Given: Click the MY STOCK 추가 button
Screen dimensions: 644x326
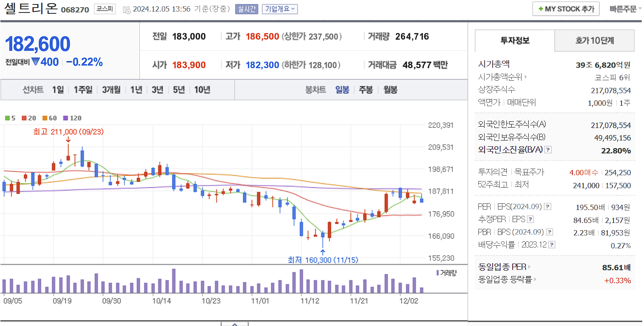Looking at the screenshot, I should coord(566,8).
